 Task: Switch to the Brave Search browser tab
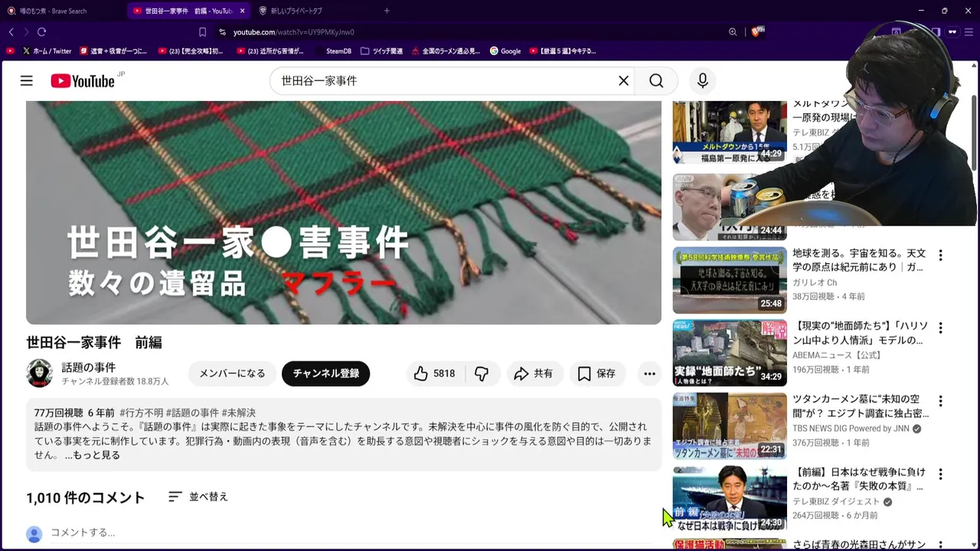coord(63,11)
